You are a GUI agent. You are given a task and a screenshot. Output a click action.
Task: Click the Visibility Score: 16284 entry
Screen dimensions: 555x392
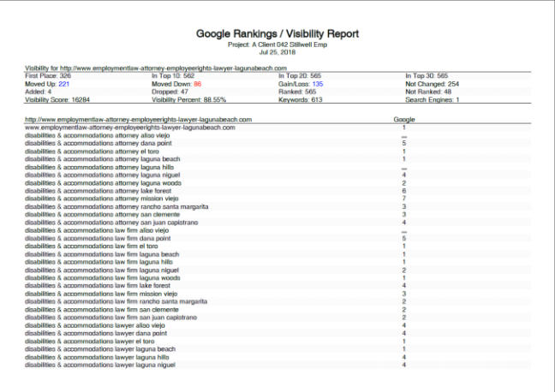[57, 99]
